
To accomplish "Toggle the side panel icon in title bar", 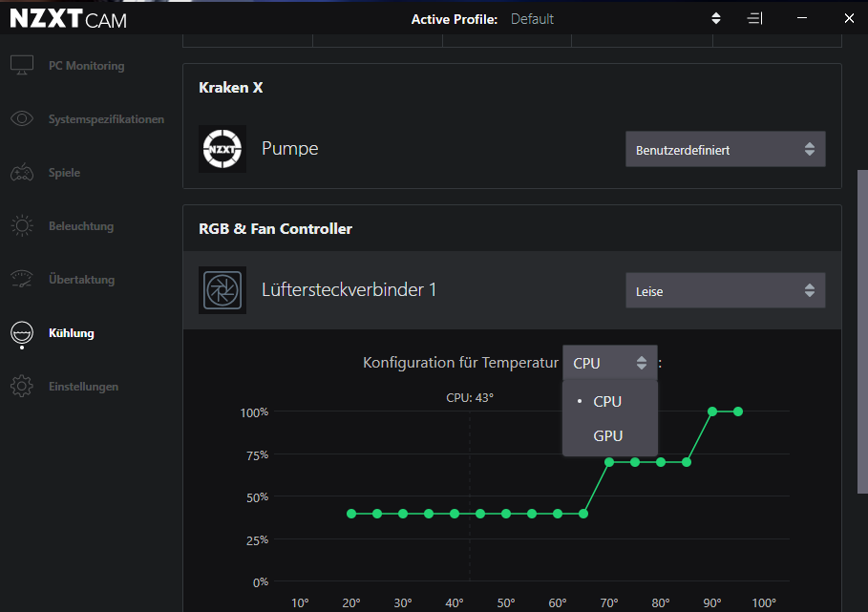I will pyautogui.click(x=755, y=19).
